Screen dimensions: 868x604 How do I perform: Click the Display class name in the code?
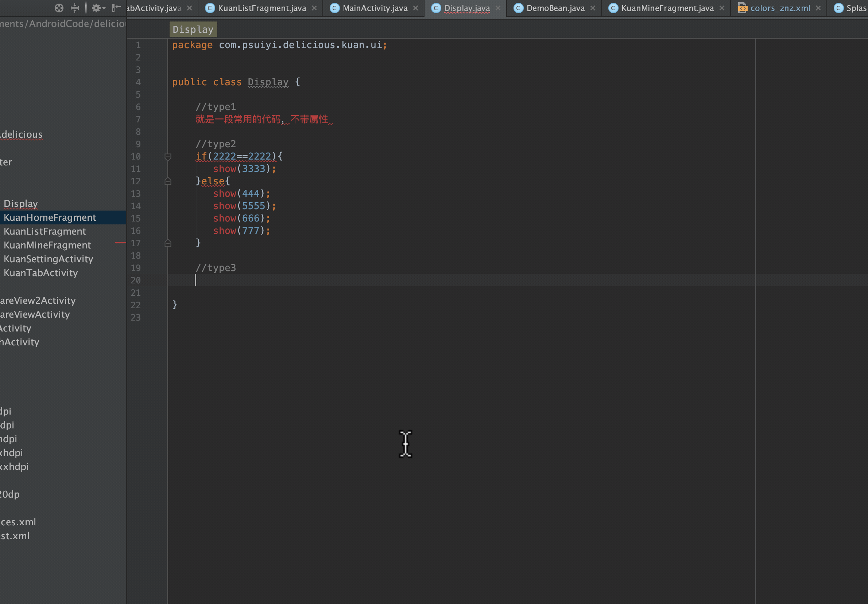[268, 82]
